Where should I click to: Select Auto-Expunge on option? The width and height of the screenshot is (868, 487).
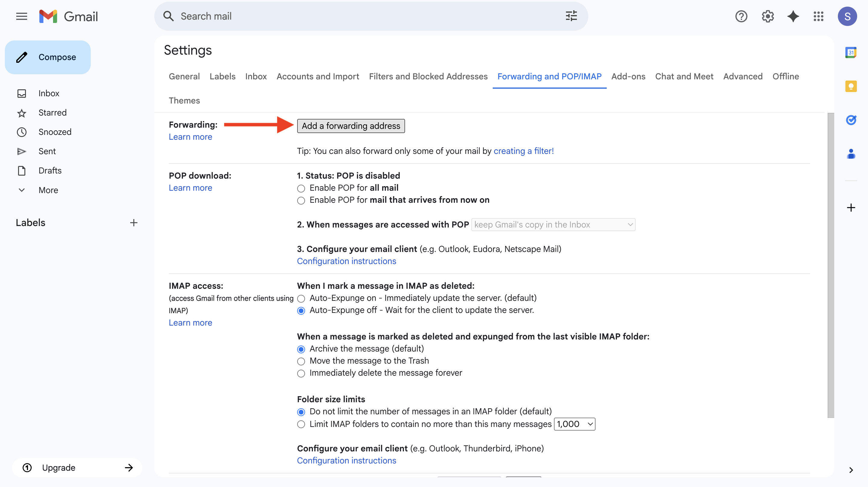pos(301,298)
